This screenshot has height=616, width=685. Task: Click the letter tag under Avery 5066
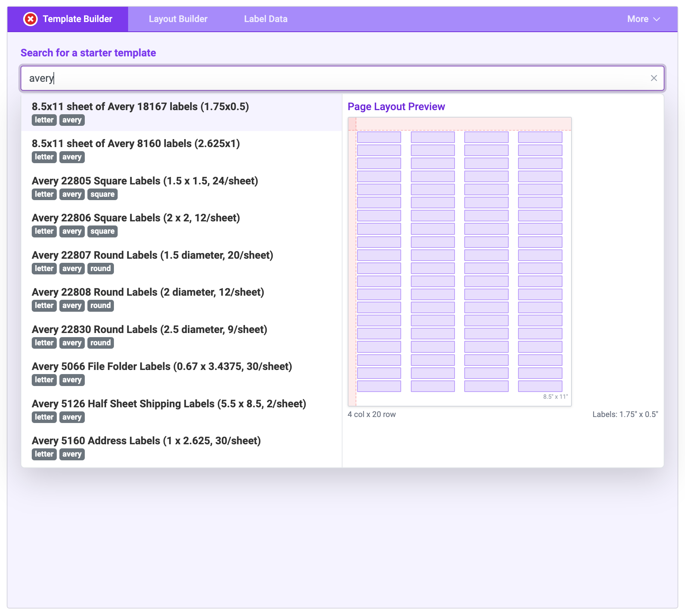click(x=44, y=380)
